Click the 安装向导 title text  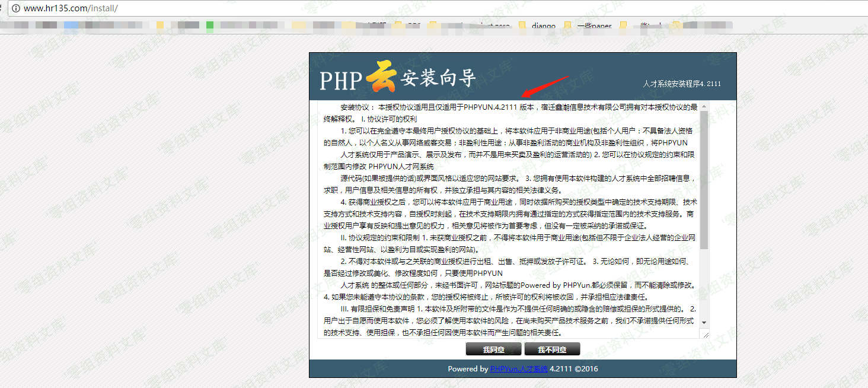(x=438, y=78)
